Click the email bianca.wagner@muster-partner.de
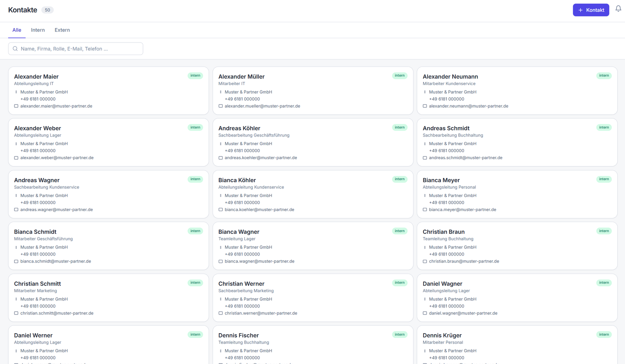The image size is (625, 364). click(260, 261)
